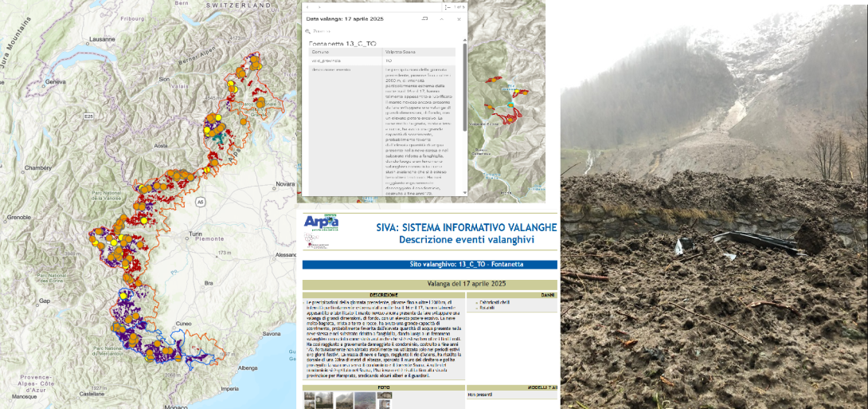Image resolution: width=868 pixels, height=409 pixels.
Task: Click the Geneva city label on the map
Action: point(56,81)
